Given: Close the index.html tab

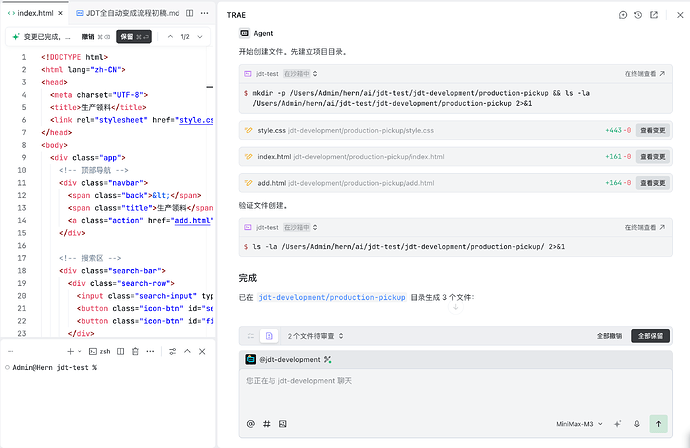Looking at the screenshot, I should pos(61,13).
